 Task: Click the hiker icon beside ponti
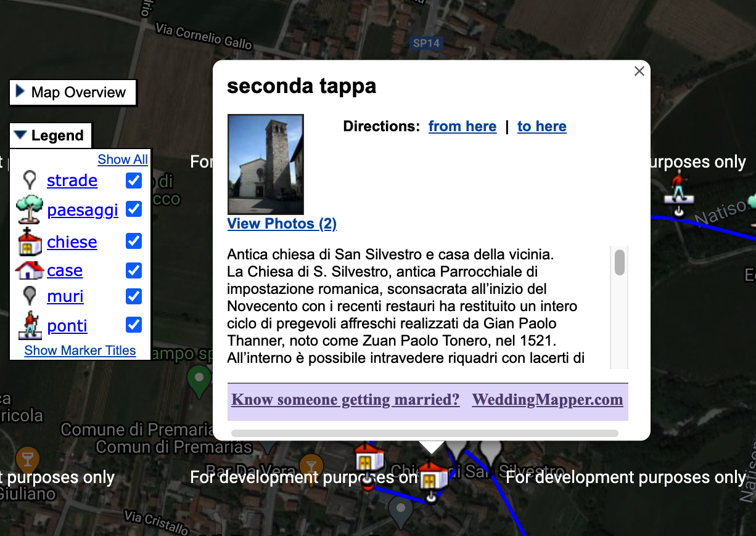[x=30, y=325]
